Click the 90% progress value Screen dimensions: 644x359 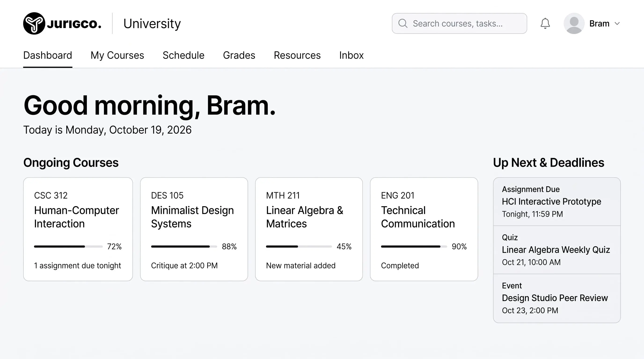point(459,246)
